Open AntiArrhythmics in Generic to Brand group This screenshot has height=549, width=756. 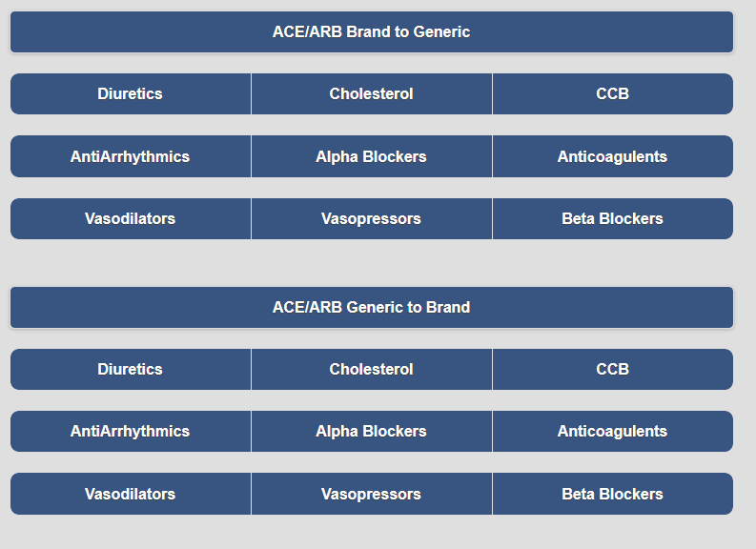click(131, 432)
